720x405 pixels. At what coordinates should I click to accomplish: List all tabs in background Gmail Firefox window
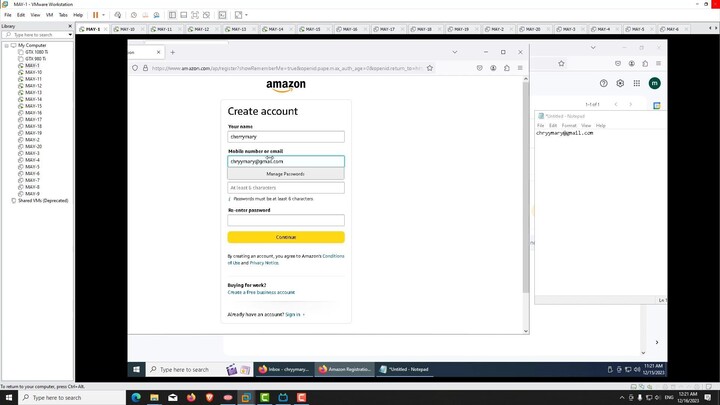click(x=593, y=48)
